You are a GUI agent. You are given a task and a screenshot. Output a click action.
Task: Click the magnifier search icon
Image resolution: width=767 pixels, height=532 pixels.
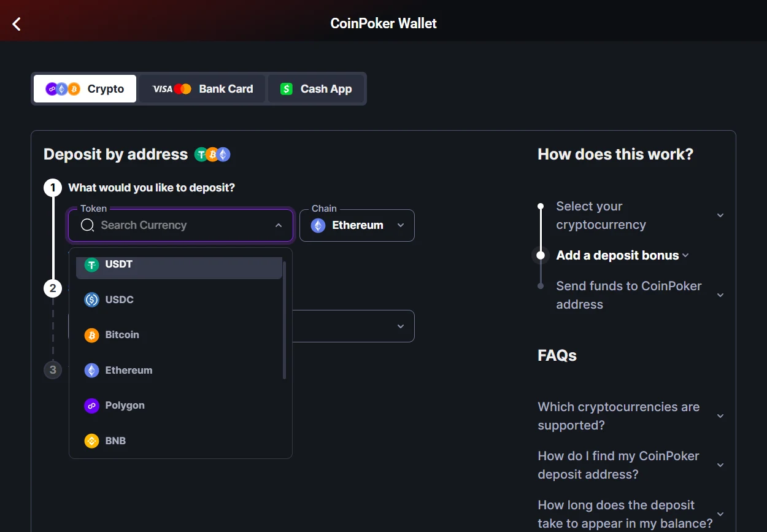[x=88, y=225]
